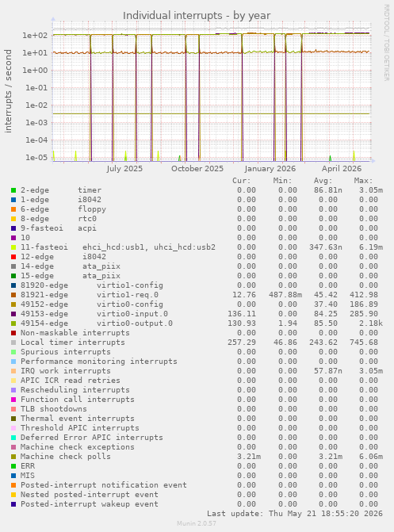Click the July 2025 axis label
The width and height of the screenshot is (394, 532).
[x=124, y=169]
